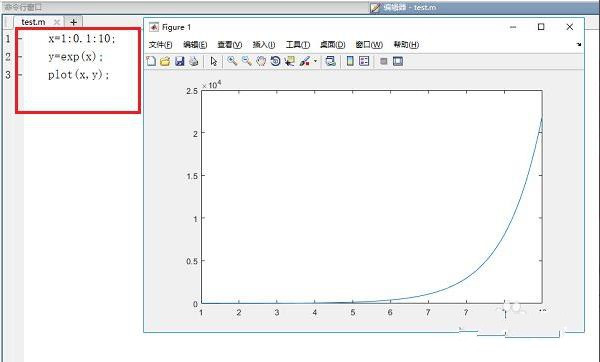Open the 查看(V) menu
This screenshot has height=362, width=600.
[x=230, y=45]
